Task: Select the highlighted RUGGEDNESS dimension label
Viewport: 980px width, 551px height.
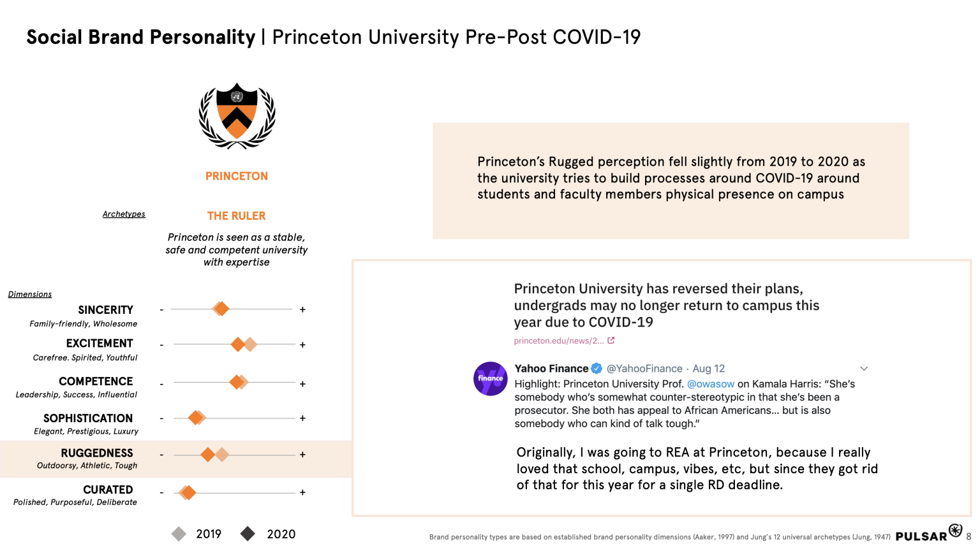Action: [x=97, y=453]
